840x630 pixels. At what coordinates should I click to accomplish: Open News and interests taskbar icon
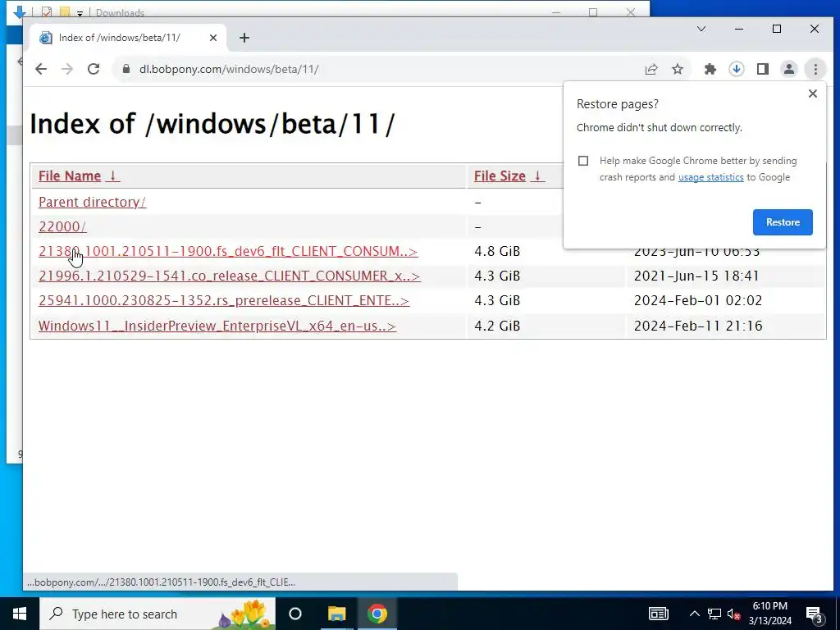(x=659, y=614)
